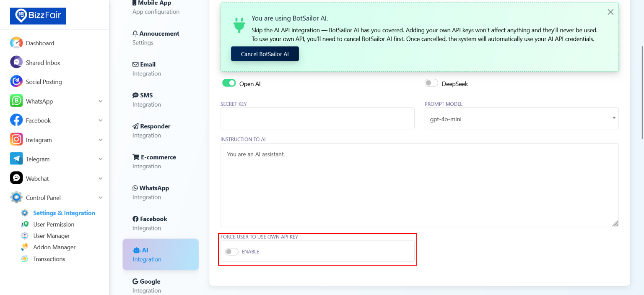Click the SMS chat bubble icon
644x295 pixels.
[135, 95]
